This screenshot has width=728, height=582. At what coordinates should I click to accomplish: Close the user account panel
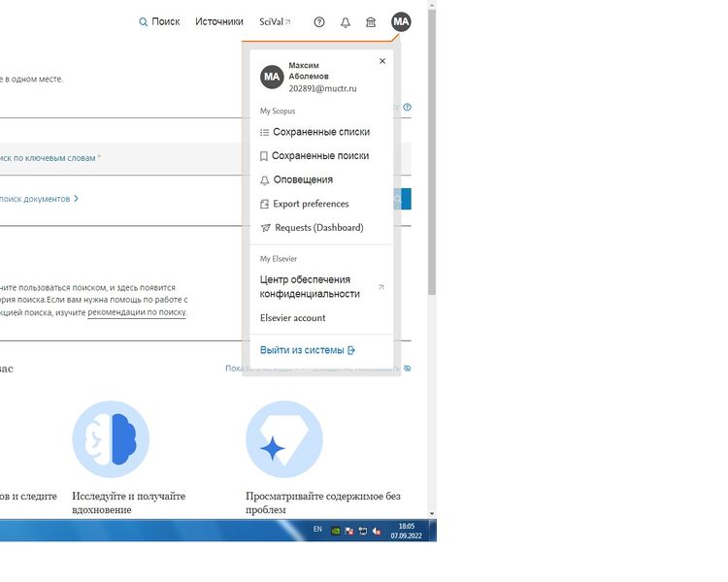[382, 61]
